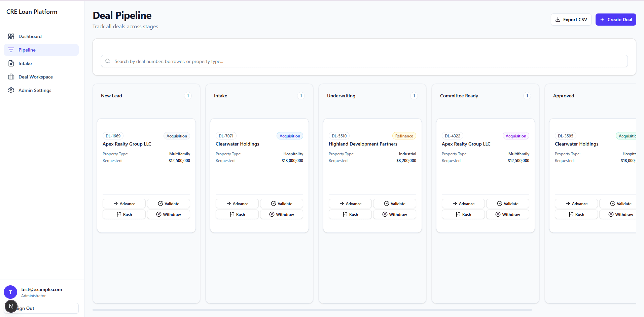Sign out of the account
This screenshot has width=644, height=317.
click(x=41, y=308)
